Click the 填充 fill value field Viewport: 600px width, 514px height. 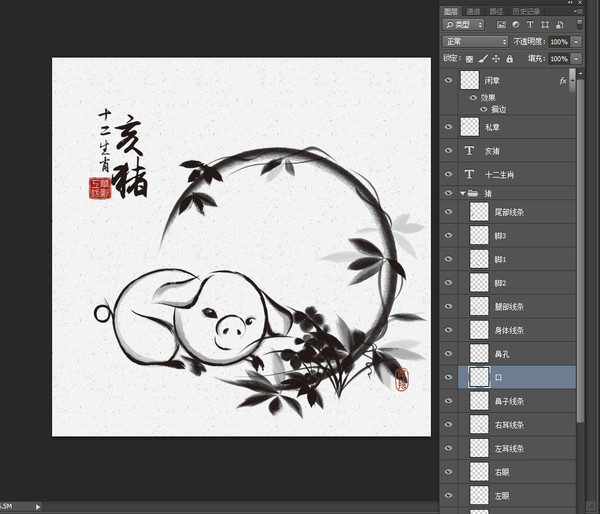pos(559,59)
